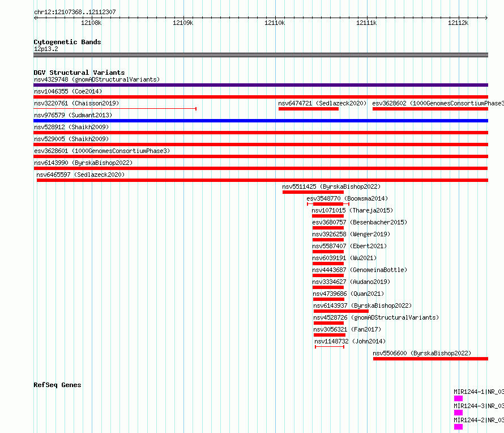
Task: Click the 12109k ruler position
Action: click(183, 23)
